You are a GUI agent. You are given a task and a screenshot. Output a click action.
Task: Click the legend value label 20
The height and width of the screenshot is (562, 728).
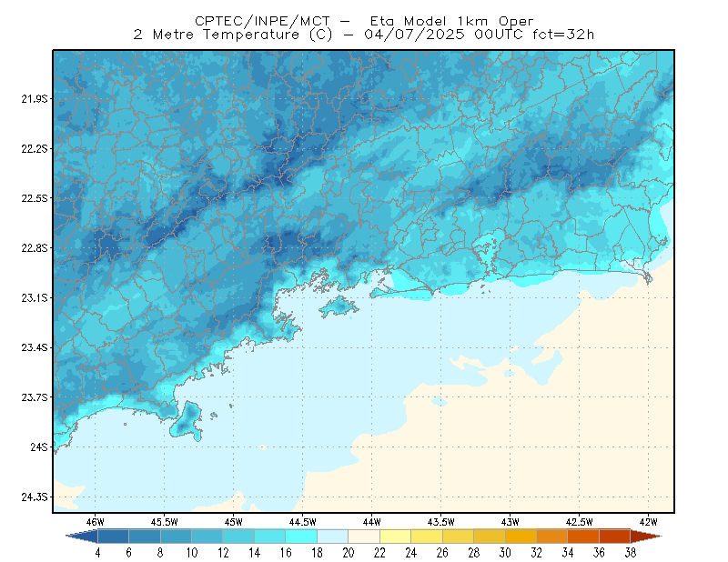tap(349, 553)
